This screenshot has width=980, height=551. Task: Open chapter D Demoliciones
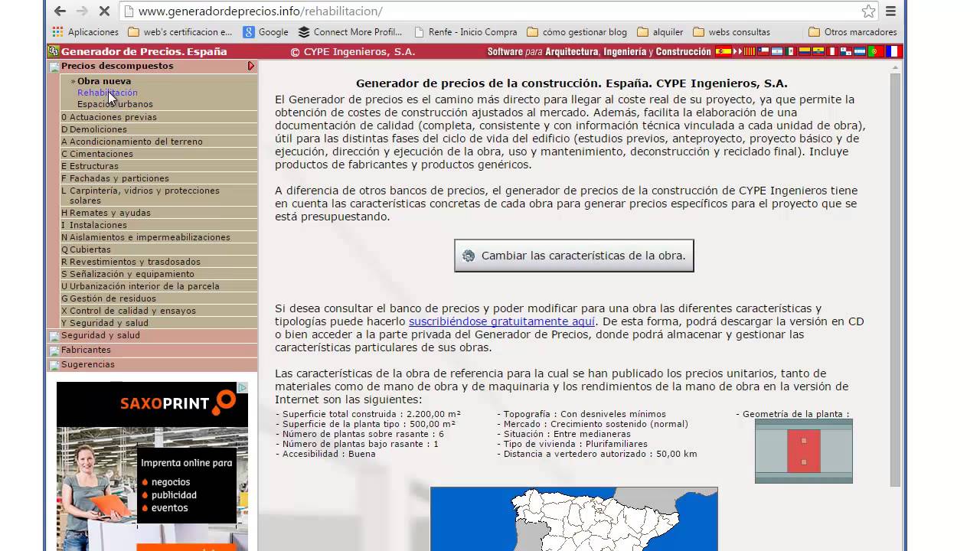tap(158, 129)
